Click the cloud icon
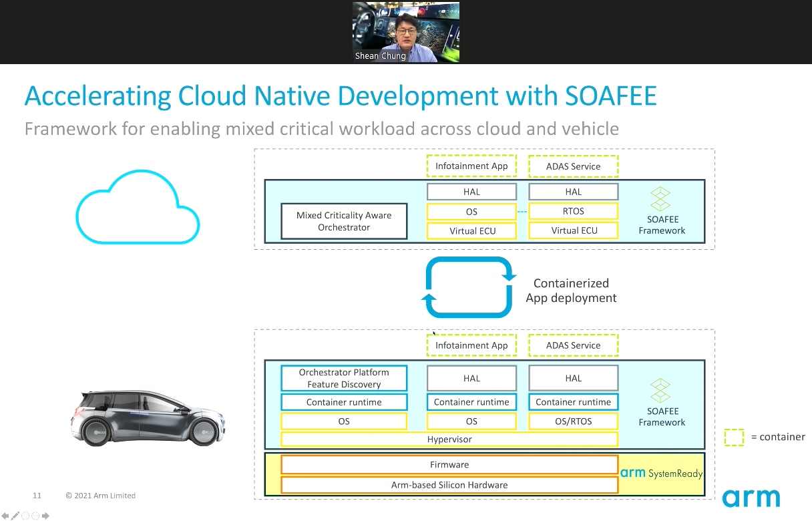812x521 pixels. click(138, 207)
